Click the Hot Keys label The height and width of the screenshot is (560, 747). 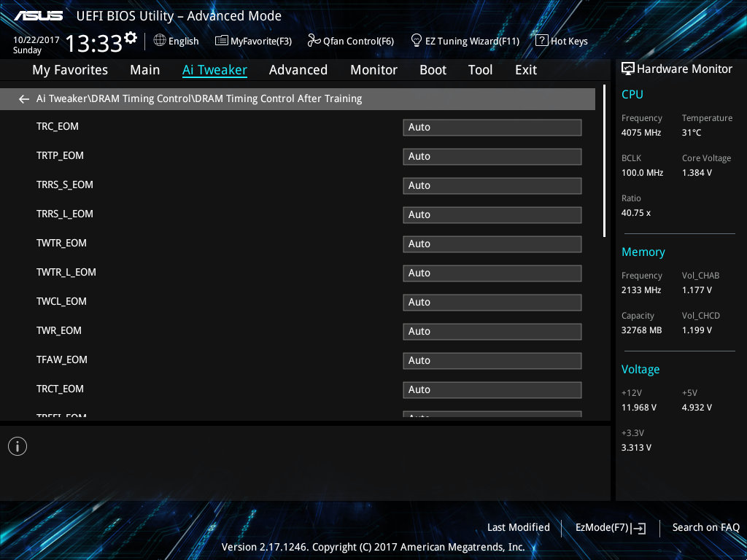click(569, 42)
